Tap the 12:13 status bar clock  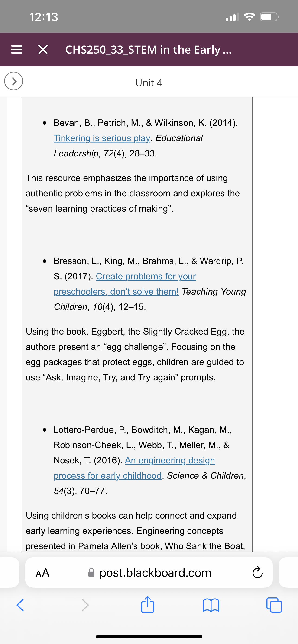pyautogui.click(x=44, y=17)
